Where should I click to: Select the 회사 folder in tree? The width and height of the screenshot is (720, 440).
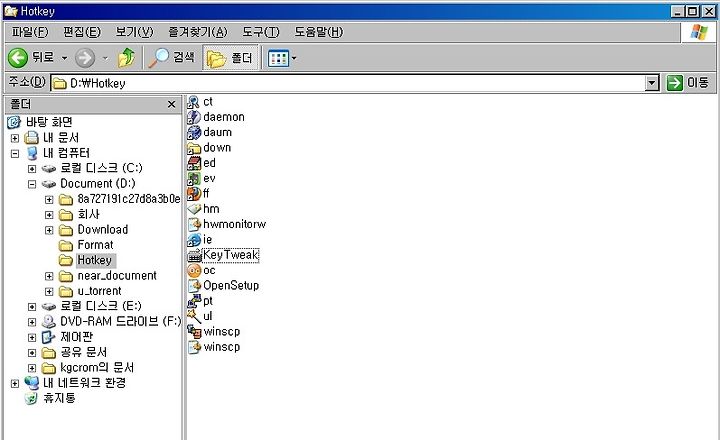88,214
